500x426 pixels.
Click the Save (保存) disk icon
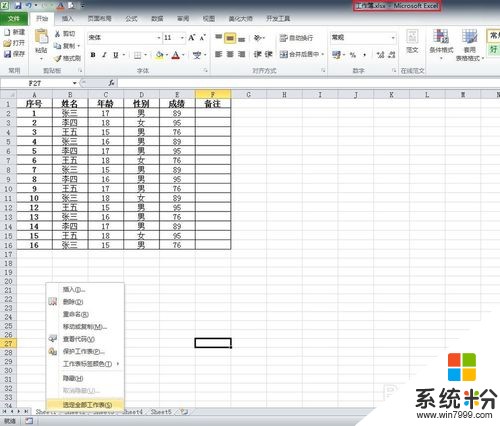[7, 54]
